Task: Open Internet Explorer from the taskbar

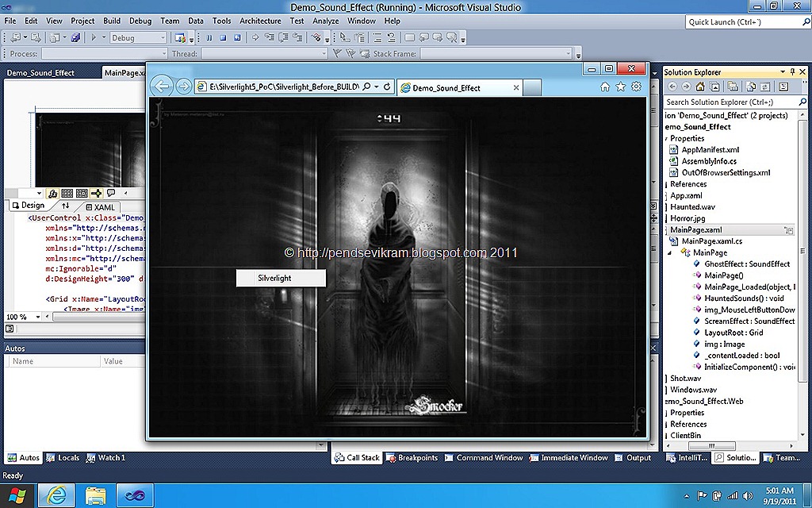Action: pos(56,495)
